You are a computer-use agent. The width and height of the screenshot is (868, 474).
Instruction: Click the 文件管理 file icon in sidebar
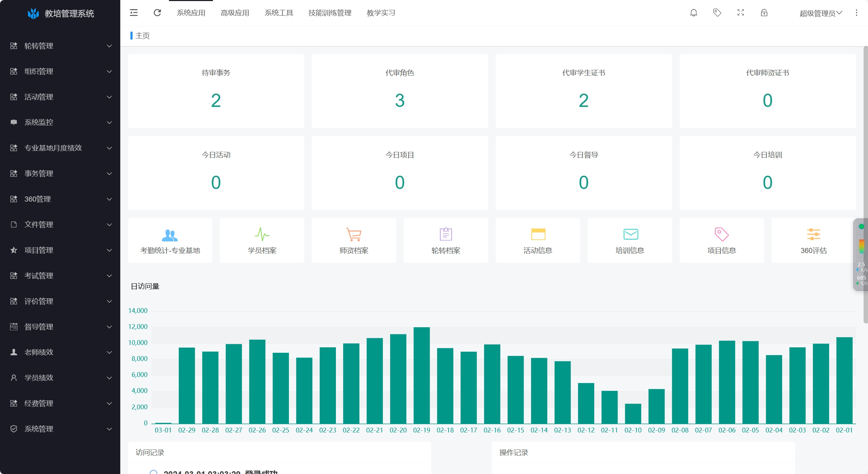(14, 224)
